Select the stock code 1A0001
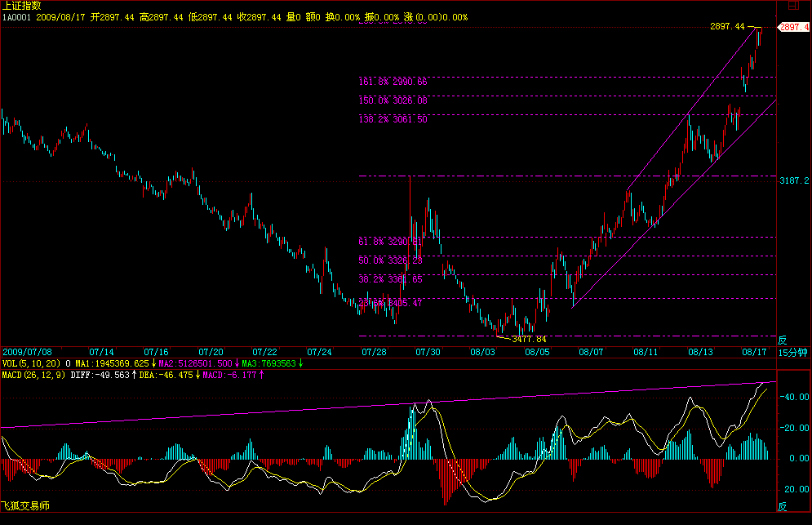Screen dimensions: 812x525 16,17
